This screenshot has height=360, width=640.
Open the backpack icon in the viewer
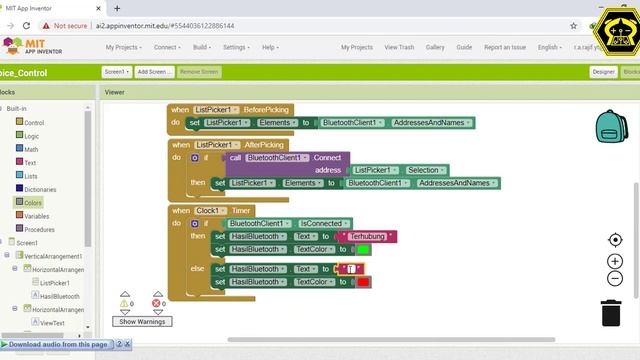pos(611,127)
